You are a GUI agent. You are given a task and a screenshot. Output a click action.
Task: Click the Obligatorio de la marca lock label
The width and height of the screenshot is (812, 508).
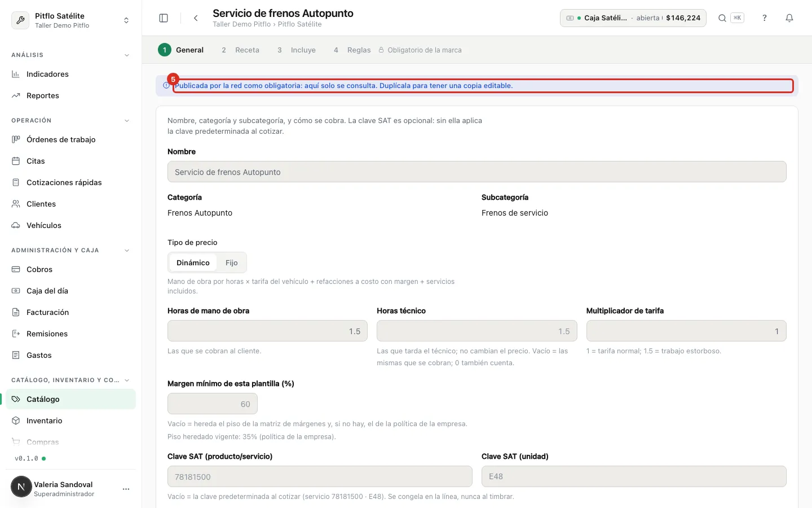coord(420,50)
